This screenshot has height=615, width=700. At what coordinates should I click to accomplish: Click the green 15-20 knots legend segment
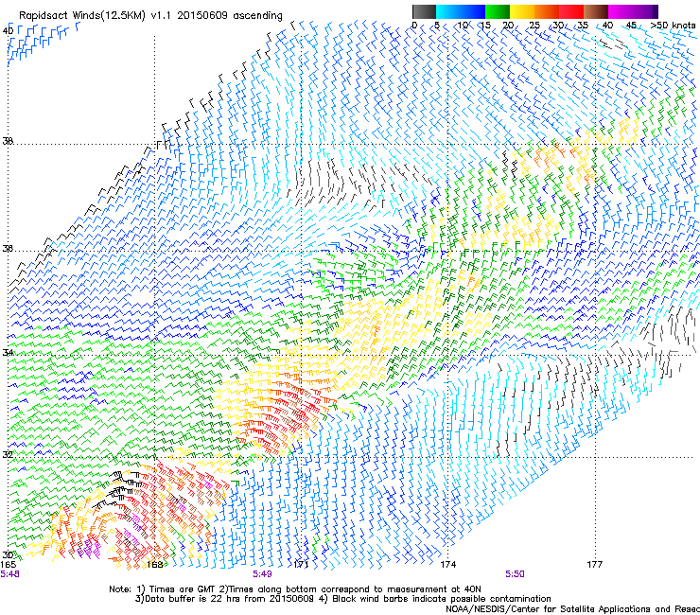pyautogui.click(x=498, y=11)
